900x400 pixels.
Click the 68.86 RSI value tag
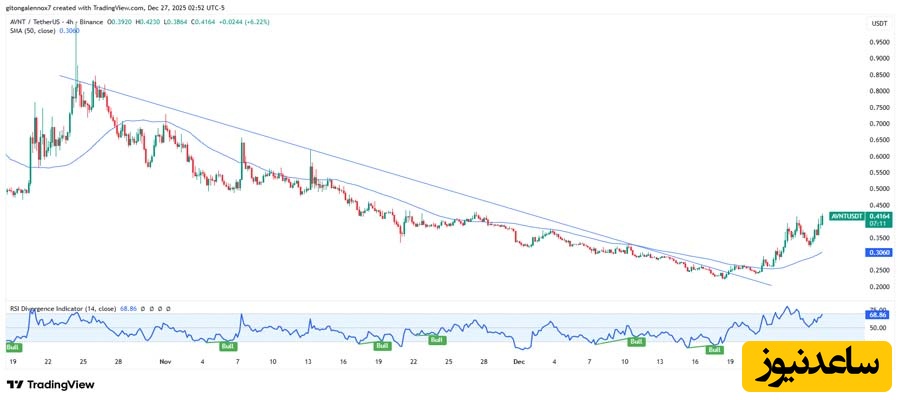(x=879, y=315)
